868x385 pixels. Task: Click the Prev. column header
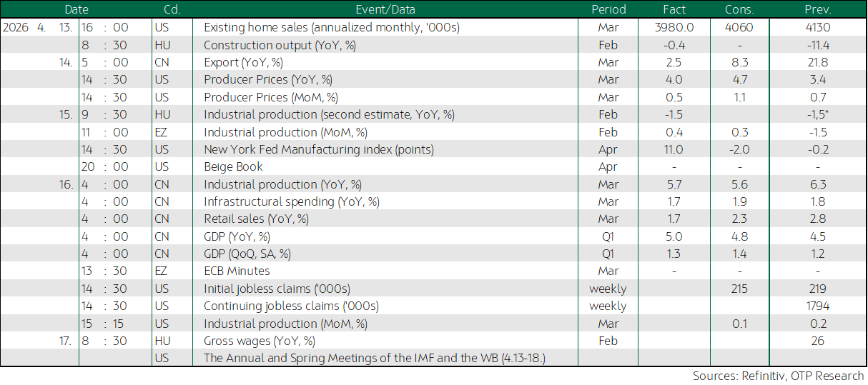[817, 10]
